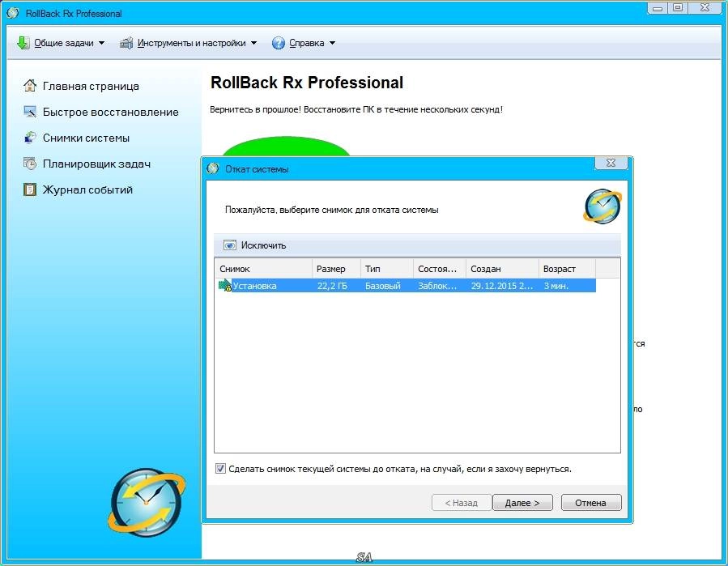Click the tools icon beside Инструменты и настройки
This screenshot has height=566, width=728.
(126, 43)
